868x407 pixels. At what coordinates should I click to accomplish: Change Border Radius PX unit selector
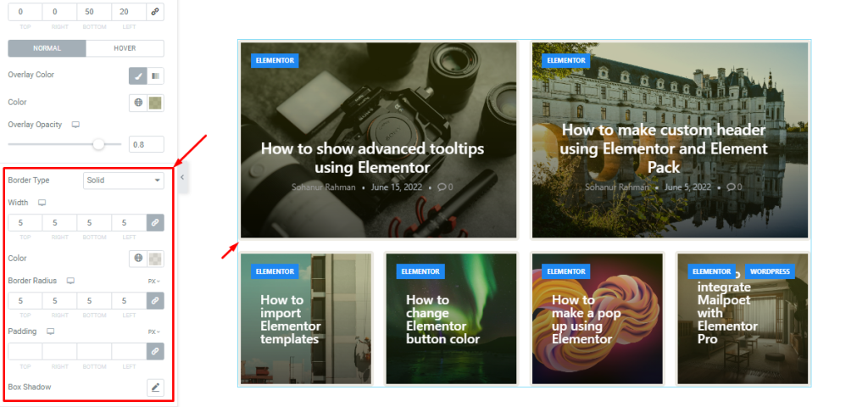click(154, 281)
